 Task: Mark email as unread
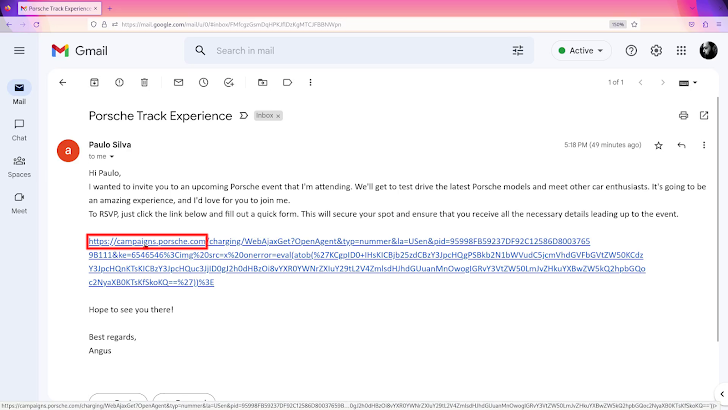[x=179, y=82]
